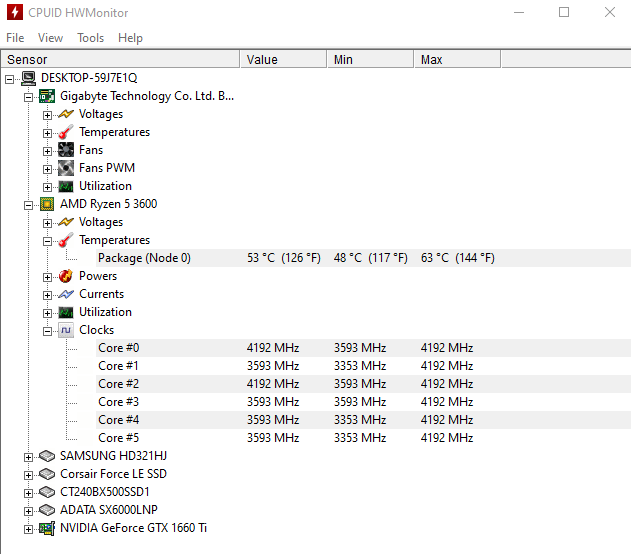
Task: Click the Fans fan icon
Action: tap(66, 150)
